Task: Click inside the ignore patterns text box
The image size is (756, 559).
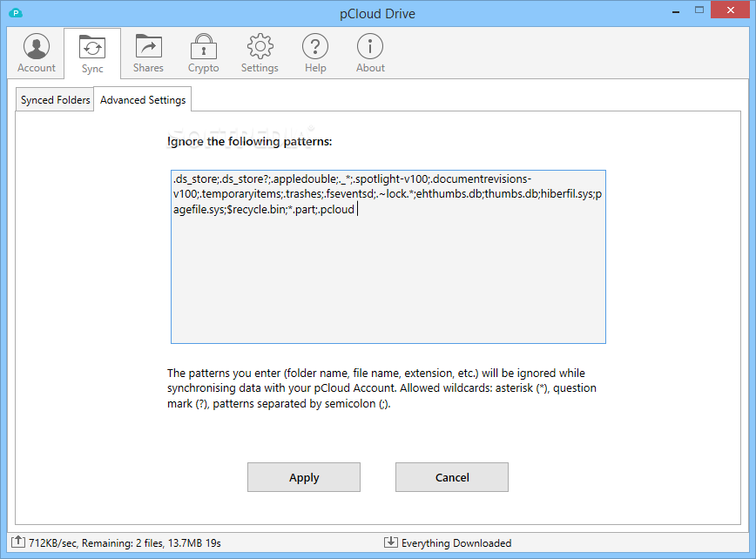Action: click(388, 257)
